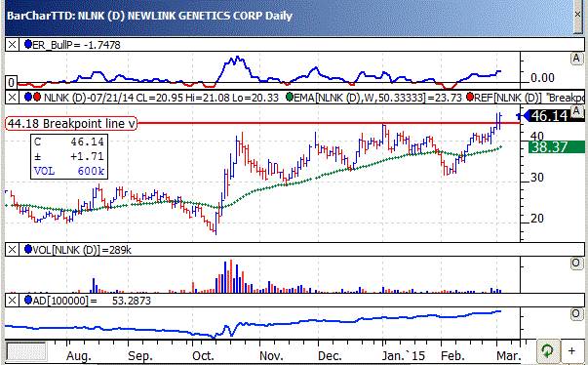Toggle the A auto-scale button on price pane
588x365 pixels.
click(x=576, y=111)
